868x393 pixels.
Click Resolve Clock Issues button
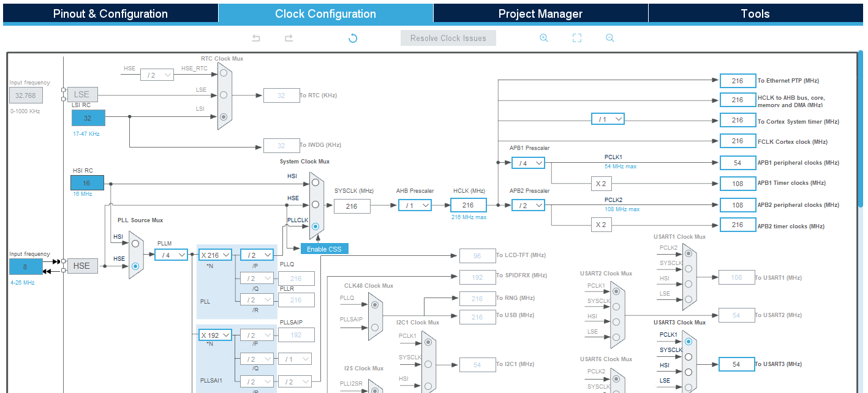[448, 38]
